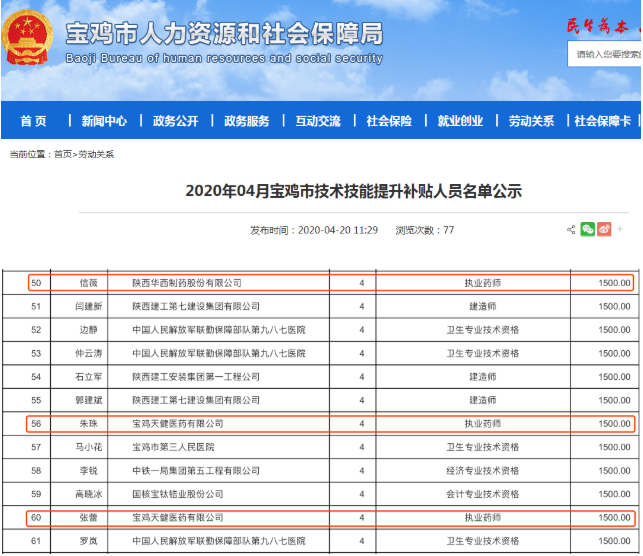
Task: Share article via Weibo icon
Action: point(604,230)
